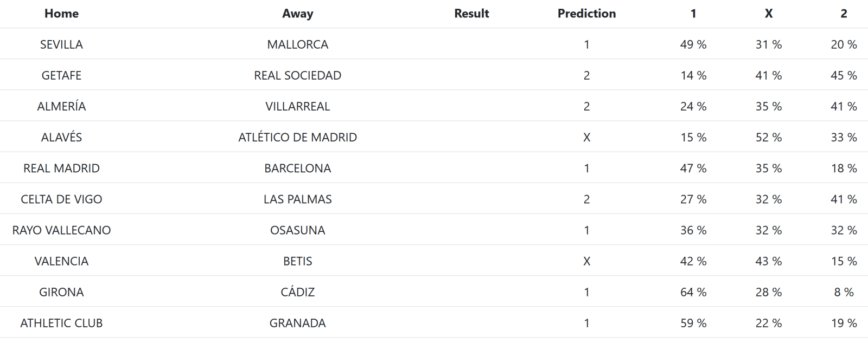Image resolution: width=868 pixels, height=343 pixels.
Task: Click ATLÉTICO DE MADRID team name
Action: (x=297, y=137)
